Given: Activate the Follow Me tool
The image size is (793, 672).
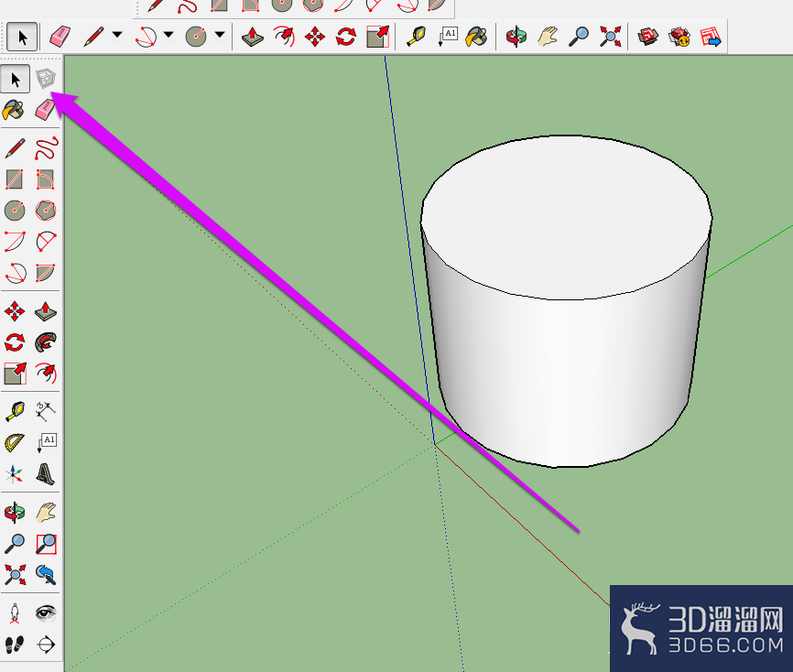Looking at the screenshot, I should pos(46,342).
